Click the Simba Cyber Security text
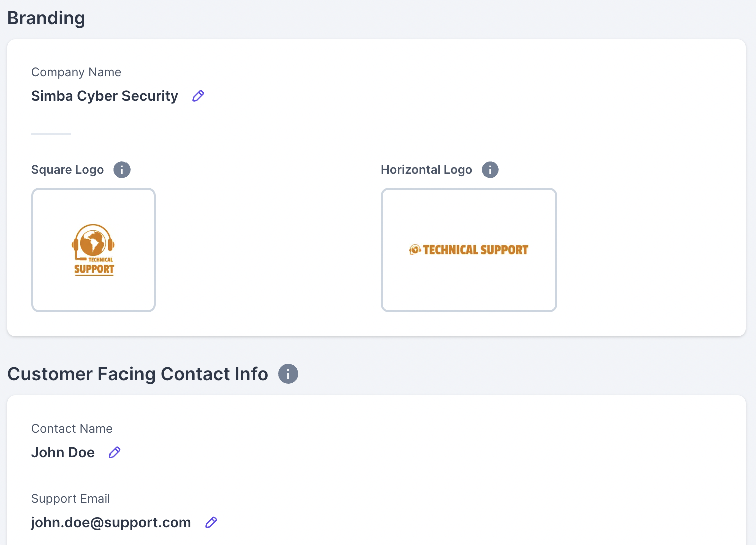The height and width of the screenshot is (545, 756). tap(104, 96)
